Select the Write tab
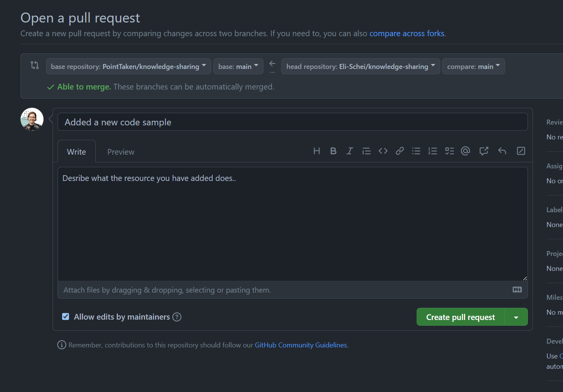Screen dimensions: 563x392 [77, 152]
